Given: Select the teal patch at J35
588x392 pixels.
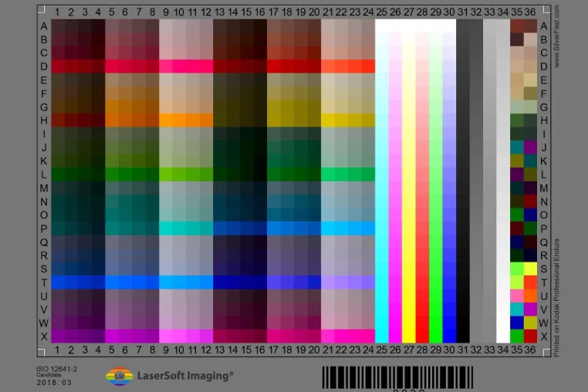Looking at the screenshot, I should click(x=517, y=147).
